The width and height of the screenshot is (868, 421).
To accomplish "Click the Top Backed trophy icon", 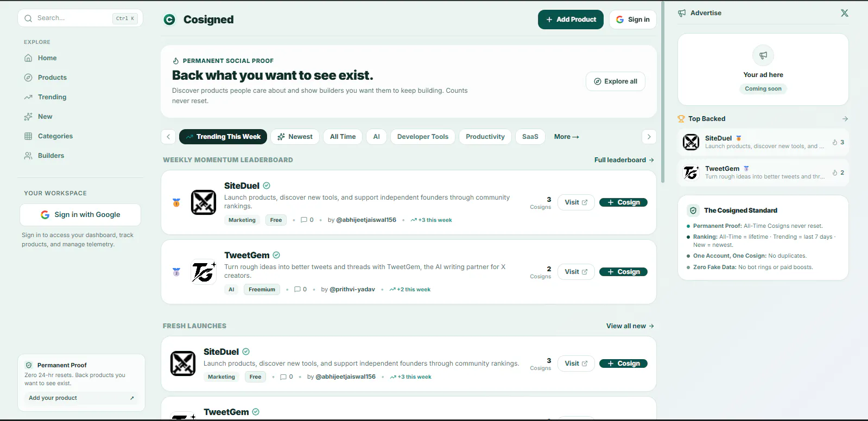I will tap(681, 119).
